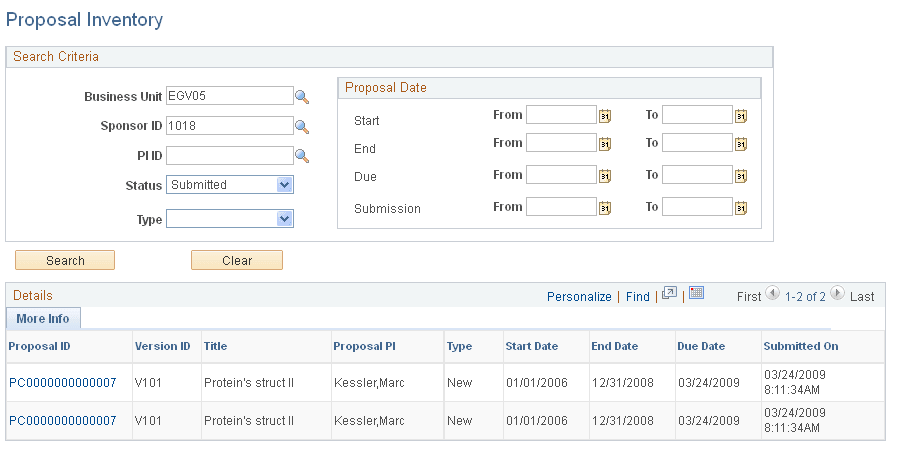Select second row's Protein's struct II title
898x455 pixels.
[249, 421]
